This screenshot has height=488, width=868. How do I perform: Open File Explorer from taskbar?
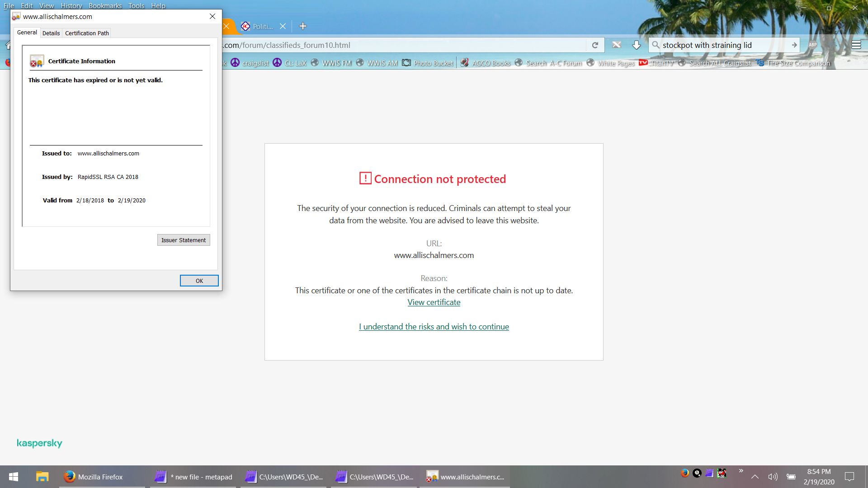coord(42,477)
